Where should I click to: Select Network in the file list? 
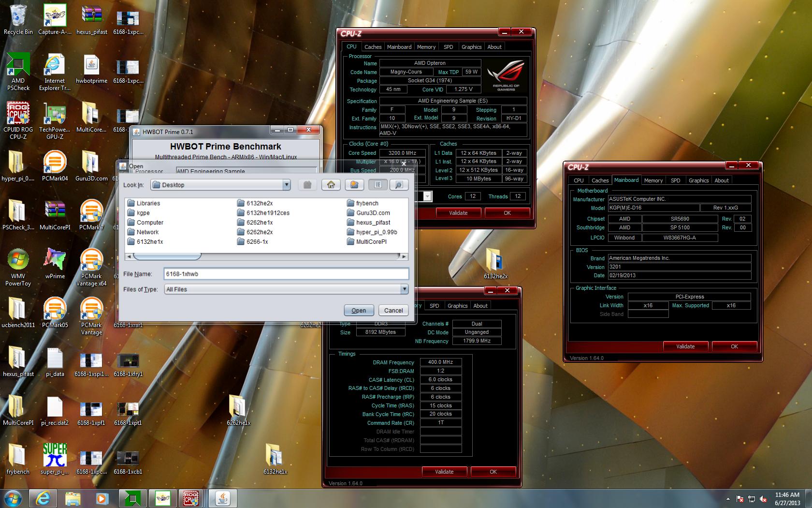143,232
